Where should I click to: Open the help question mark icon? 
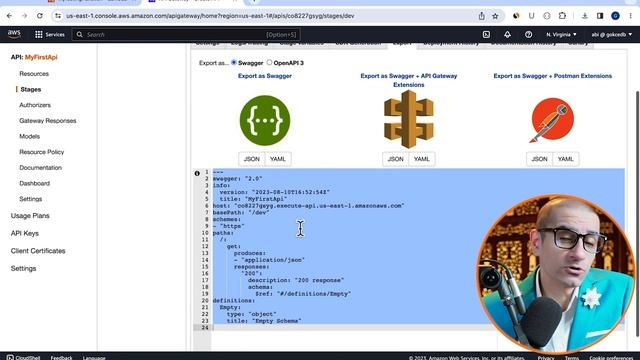(529, 35)
